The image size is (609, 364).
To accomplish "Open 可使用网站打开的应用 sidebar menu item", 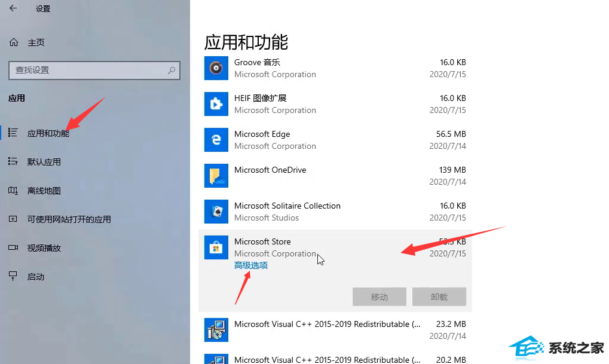I will tap(69, 219).
